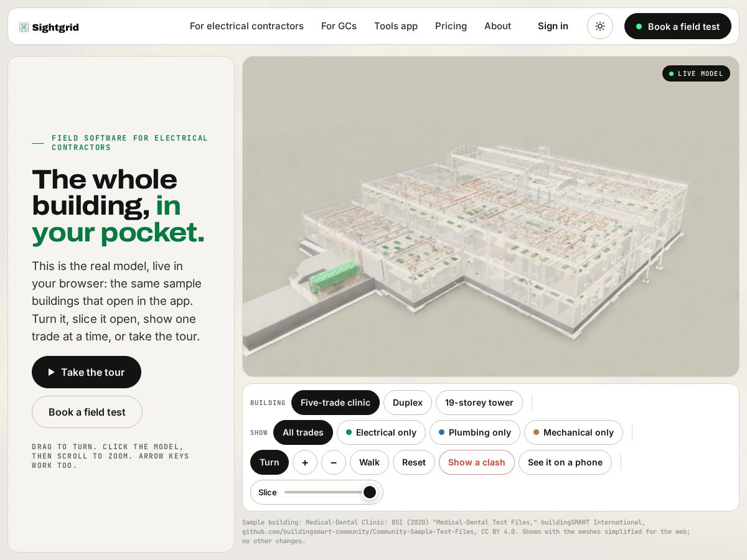This screenshot has width=747, height=560.
Task: Click See it on a phone
Action: pyautogui.click(x=565, y=462)
